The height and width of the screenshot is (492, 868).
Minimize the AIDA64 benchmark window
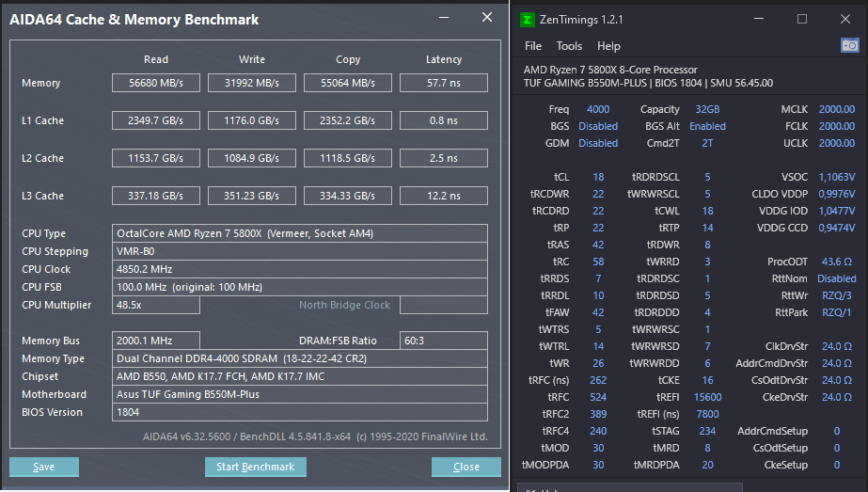(444, 17)
